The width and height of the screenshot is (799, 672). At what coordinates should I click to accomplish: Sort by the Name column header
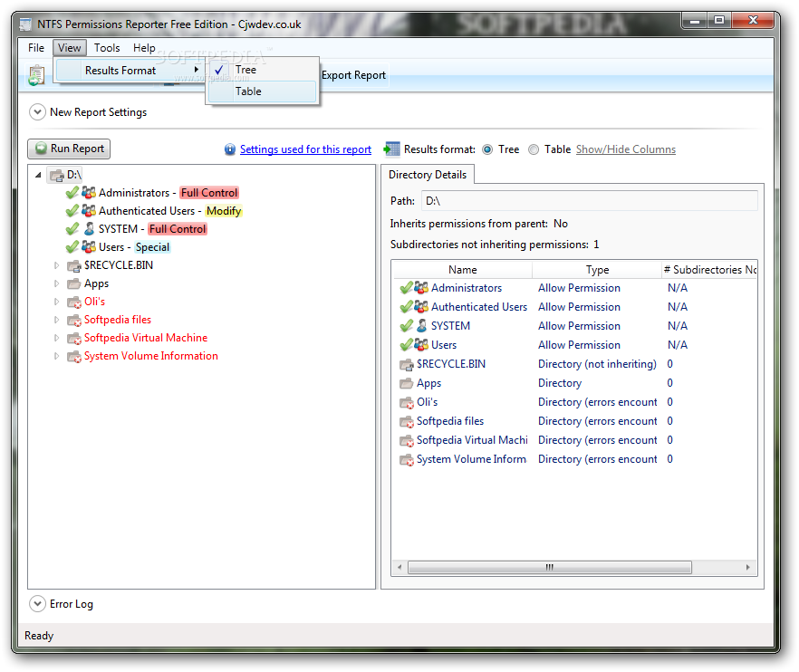463,270
